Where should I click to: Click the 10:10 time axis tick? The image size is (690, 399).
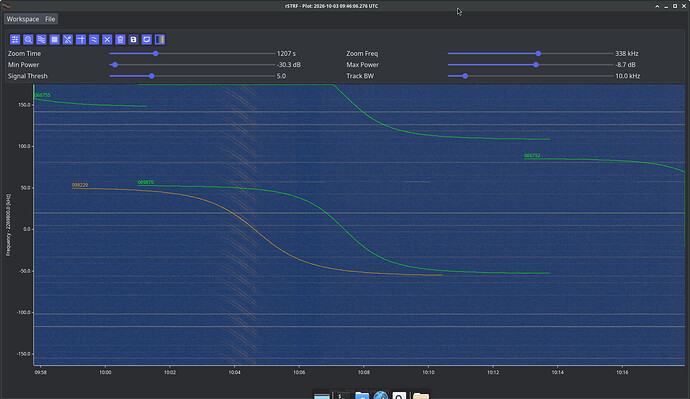tap(429, 372)
